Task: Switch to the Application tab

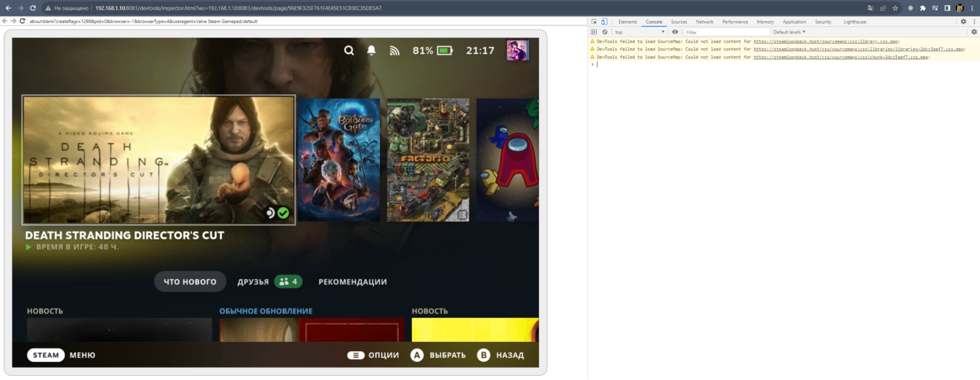Action: tap(794, 22)
